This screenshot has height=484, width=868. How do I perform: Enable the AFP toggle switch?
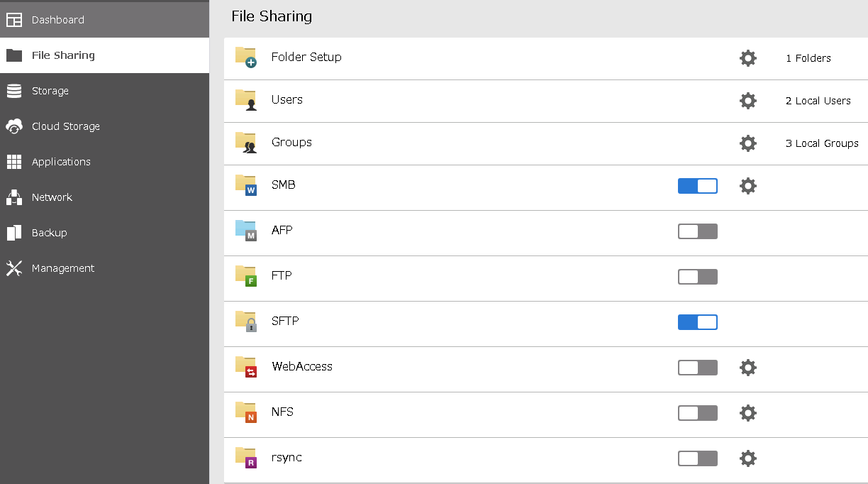point(697,231)
